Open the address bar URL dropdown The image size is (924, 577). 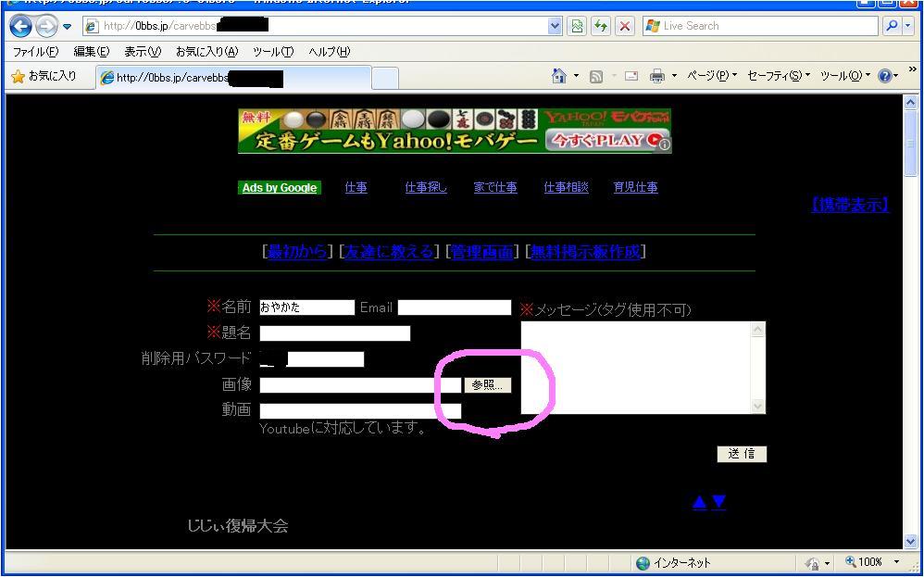555,26
